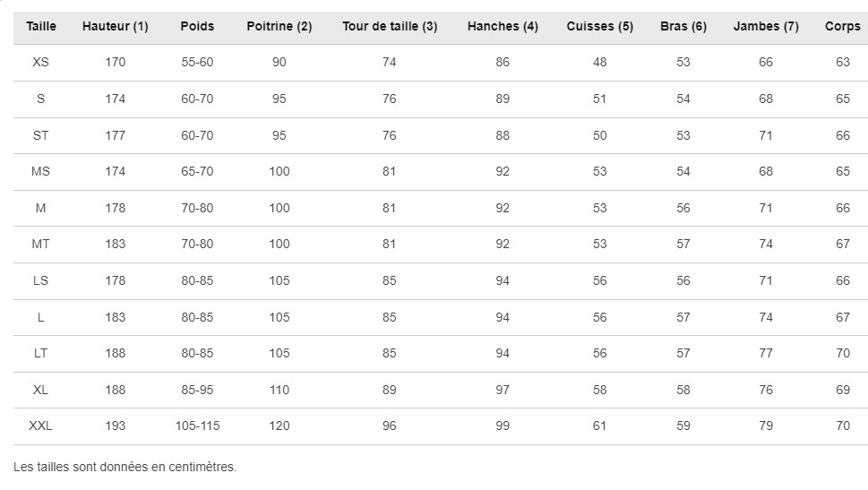The height and width of the screenshot is (490, 868).
Task: Click the LS size row label
Action: [40, 280]
